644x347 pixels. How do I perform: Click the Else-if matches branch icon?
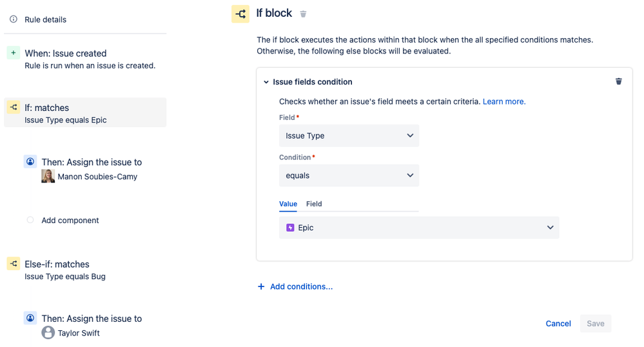click(14, 263)
